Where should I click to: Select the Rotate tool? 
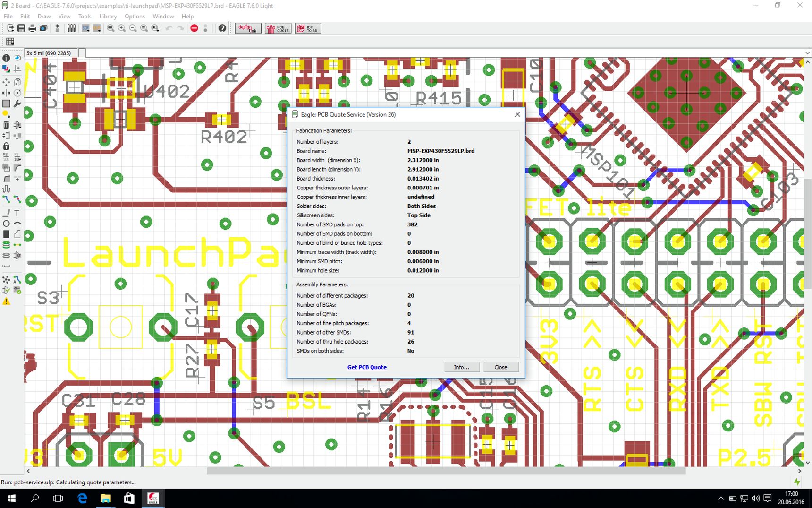(17, 93)
